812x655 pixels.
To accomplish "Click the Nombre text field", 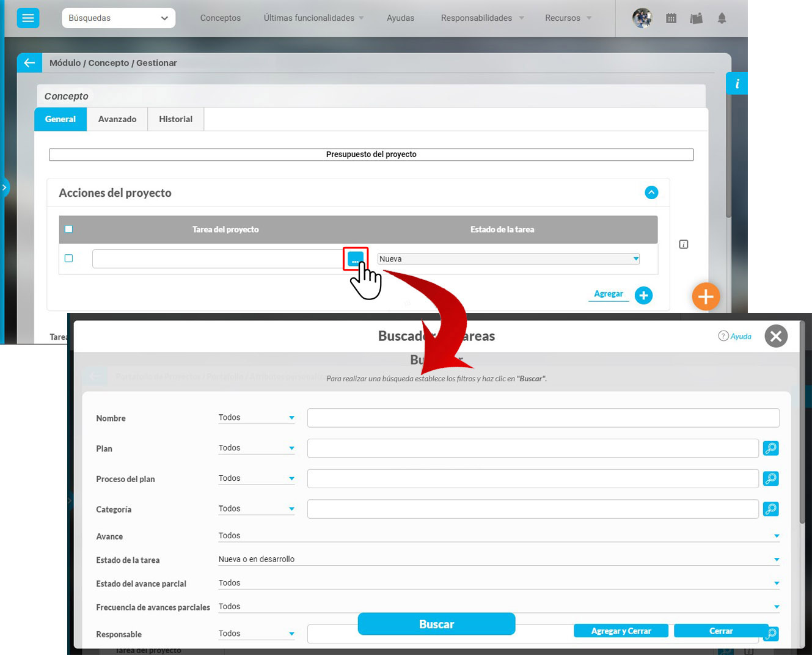I will point(543,418).
